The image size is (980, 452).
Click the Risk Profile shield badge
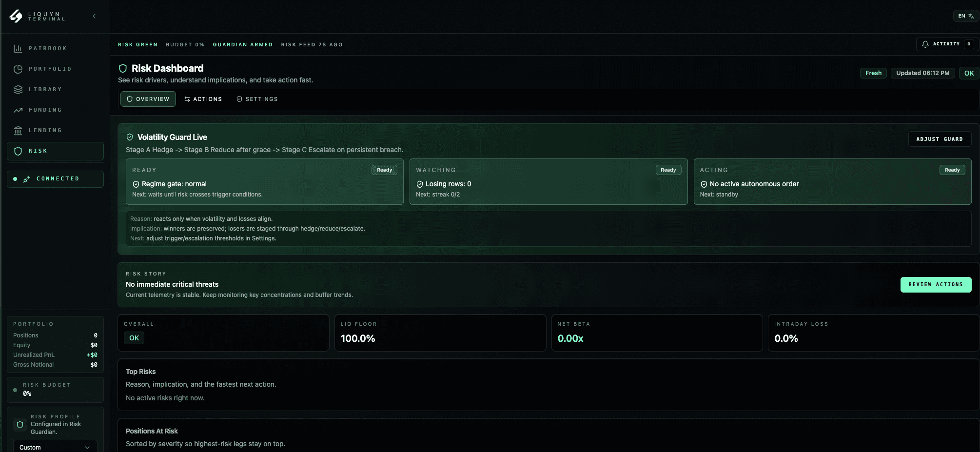[x=19, y=424]
